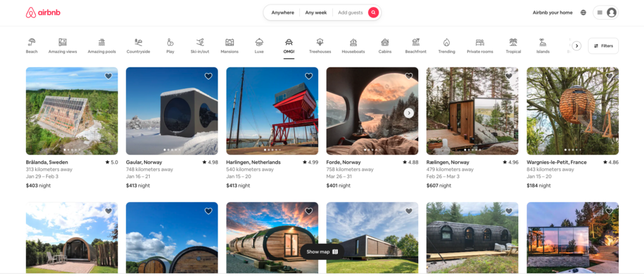Click the Rælingen, Norway title

448,162
